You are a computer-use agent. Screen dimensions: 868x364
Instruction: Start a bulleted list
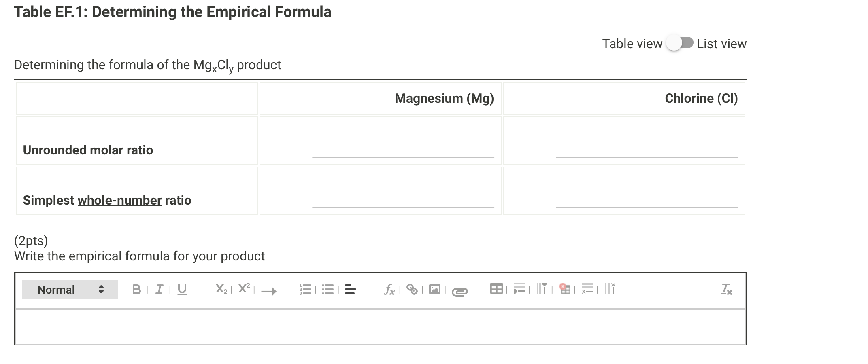[x=328, y=290]
